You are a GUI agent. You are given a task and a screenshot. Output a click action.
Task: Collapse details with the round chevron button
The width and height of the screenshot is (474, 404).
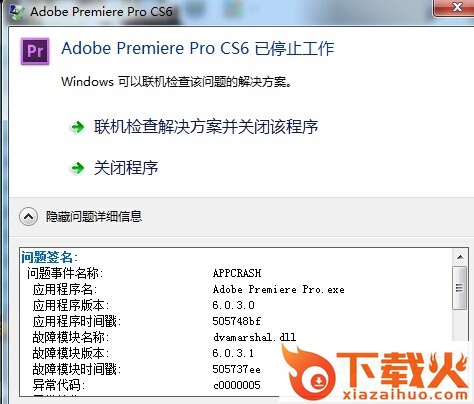[28, 217]
